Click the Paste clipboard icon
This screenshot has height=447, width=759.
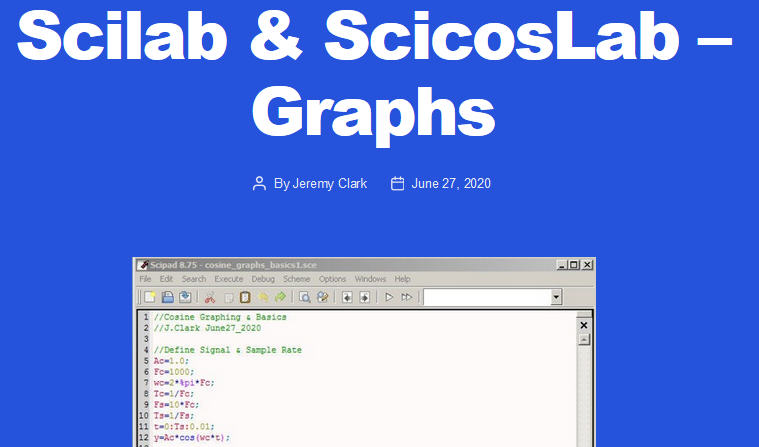point(245,297)
